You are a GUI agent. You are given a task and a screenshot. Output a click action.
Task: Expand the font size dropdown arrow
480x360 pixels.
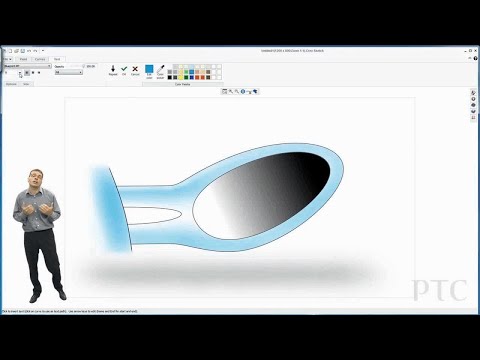coord(20,72)
